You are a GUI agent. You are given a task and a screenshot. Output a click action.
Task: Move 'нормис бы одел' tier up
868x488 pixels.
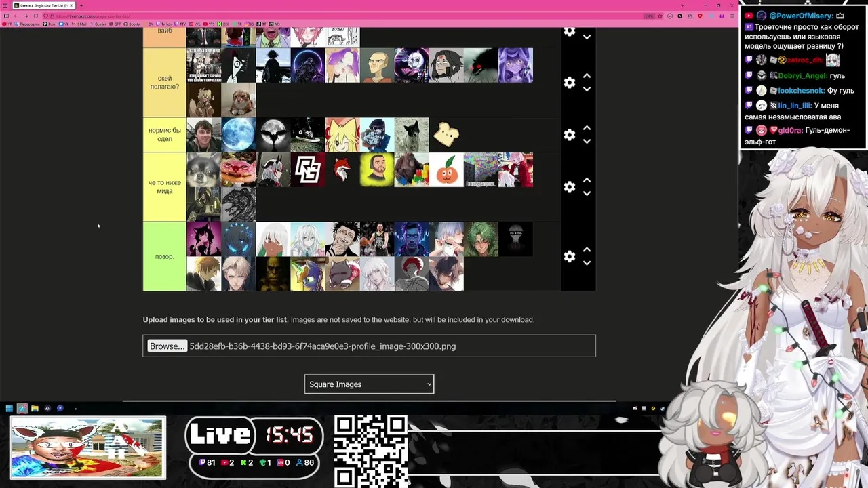(587, 128)
